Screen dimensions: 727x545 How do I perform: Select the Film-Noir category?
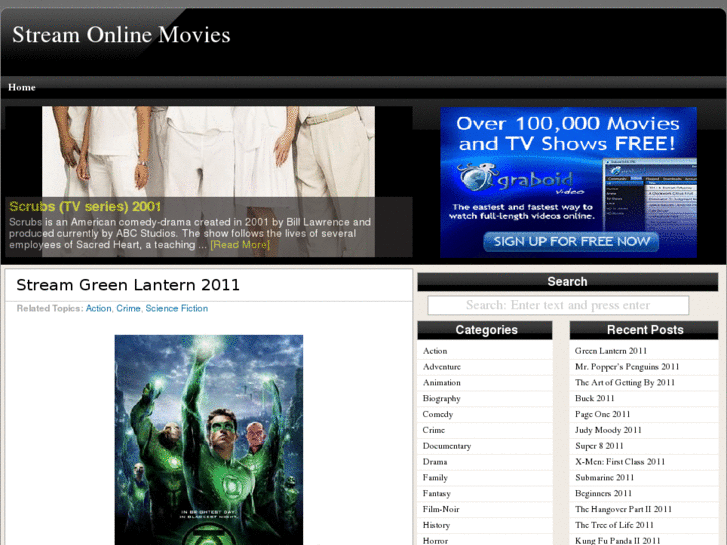[x=441, y=509]
